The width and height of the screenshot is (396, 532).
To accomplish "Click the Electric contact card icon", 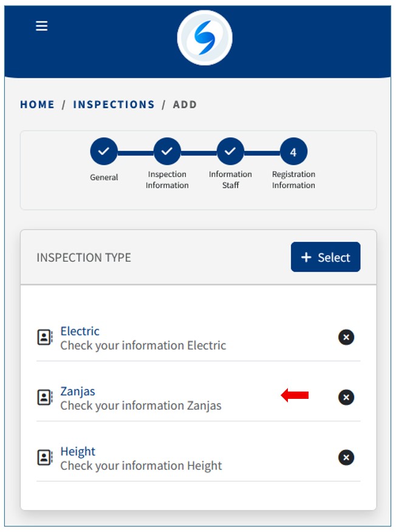I will [45, 337].
